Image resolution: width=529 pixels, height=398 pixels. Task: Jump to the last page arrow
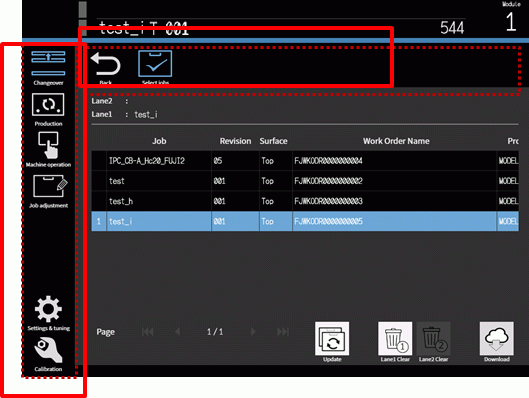[283, 332]
